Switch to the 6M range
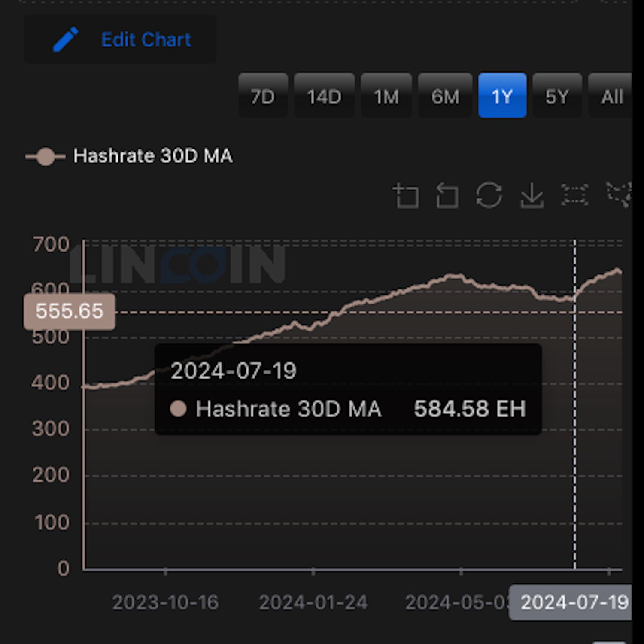 (x=445, y=96)
